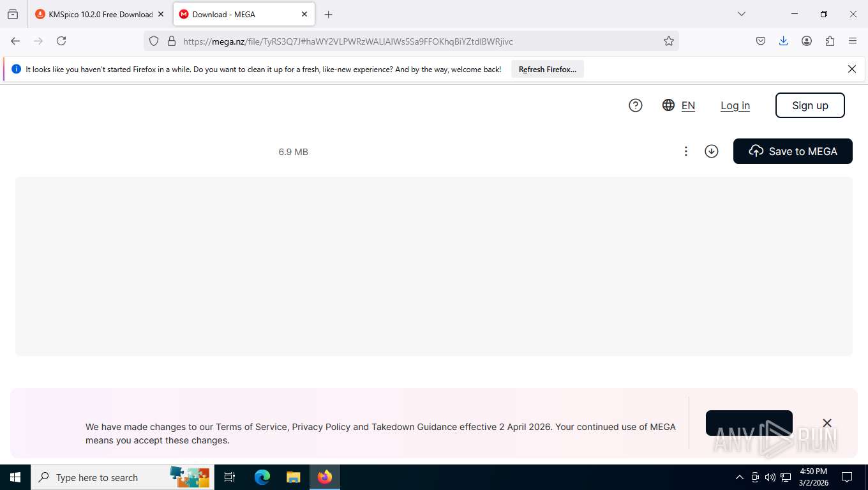Expand the list all tabs chevron

pos(741,14)
